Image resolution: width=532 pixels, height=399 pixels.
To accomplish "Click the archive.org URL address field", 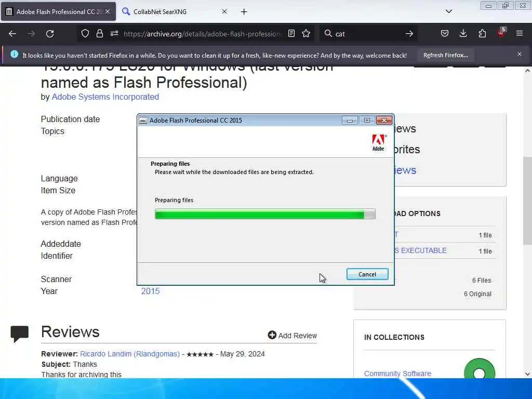I will (203, 34).
